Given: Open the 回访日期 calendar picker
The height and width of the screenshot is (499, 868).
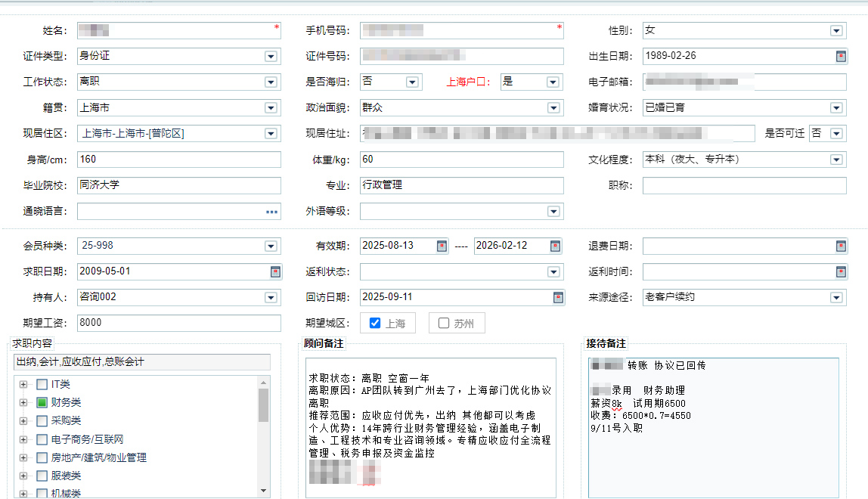Looking at the screenshot, I should [x=558, y=297].
